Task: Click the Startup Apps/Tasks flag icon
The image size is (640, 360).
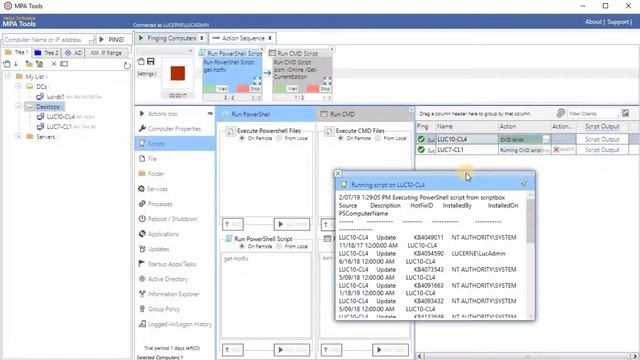Action: [x=142, y=264]
